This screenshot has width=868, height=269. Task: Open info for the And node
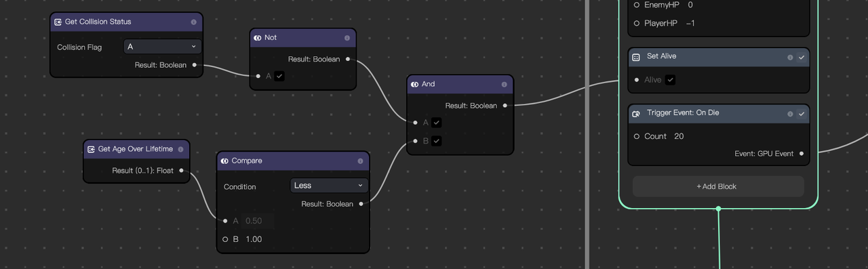504,85
